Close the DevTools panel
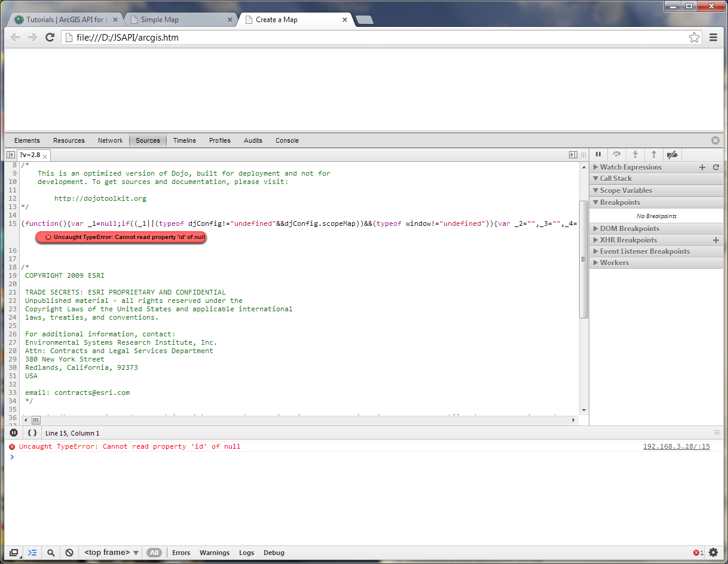Image resolution: width=728 pixels, height=564 pixels. (715, 140)
